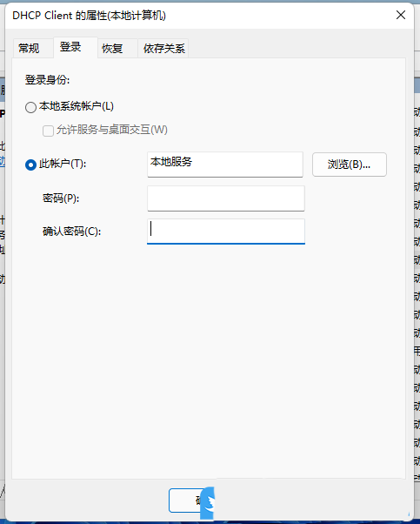Open the 登录 tab

click(70, 47)
